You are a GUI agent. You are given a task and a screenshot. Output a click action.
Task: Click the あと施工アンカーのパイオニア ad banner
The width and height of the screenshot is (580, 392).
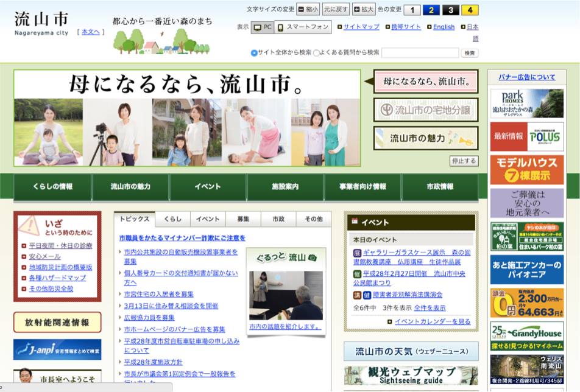527,270
